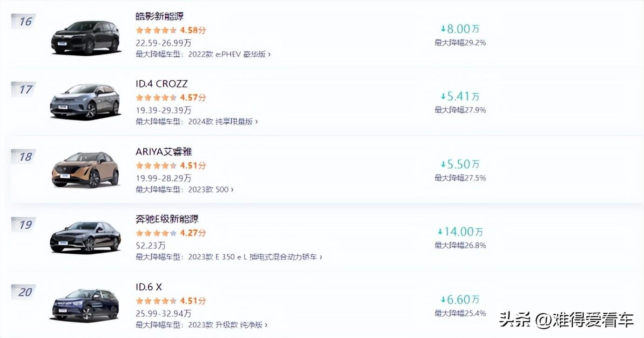Click the down arrow beside 14.00万
Screen dimensions: 644x338
[440, 231]
